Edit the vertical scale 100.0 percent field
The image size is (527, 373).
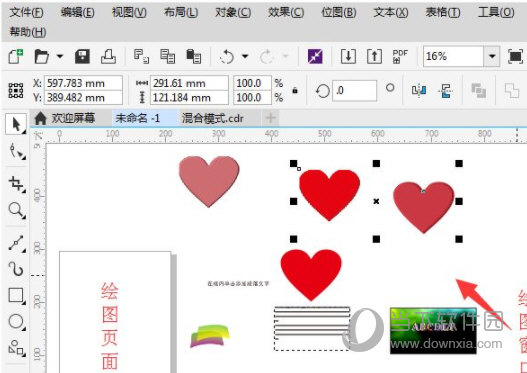coord(252,97)
